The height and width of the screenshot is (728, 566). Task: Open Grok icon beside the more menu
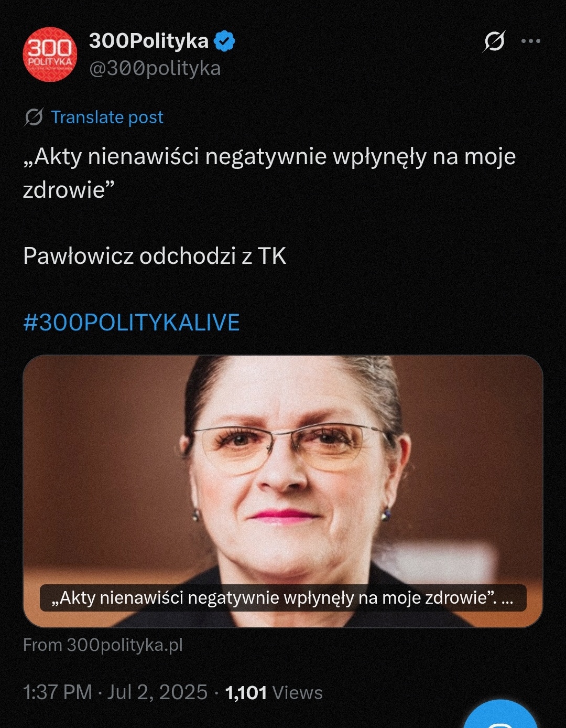click(494, 41)
